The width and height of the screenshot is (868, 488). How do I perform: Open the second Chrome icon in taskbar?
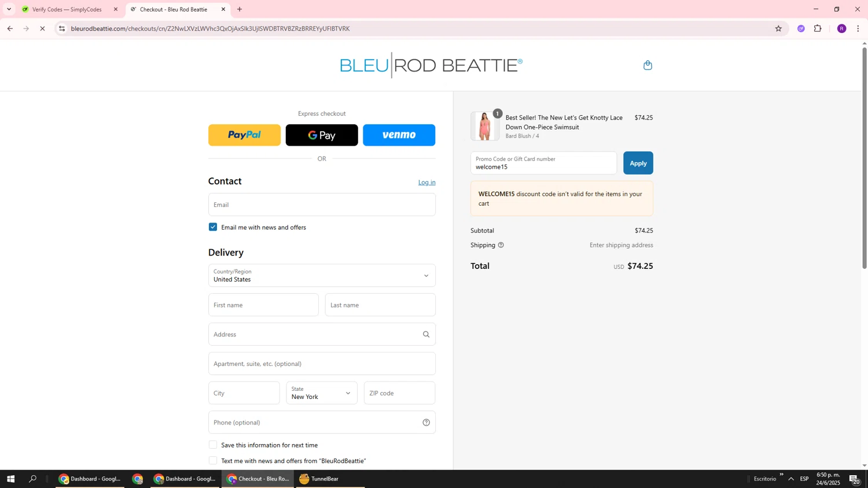pyautogui.click(x=137, y=479)
